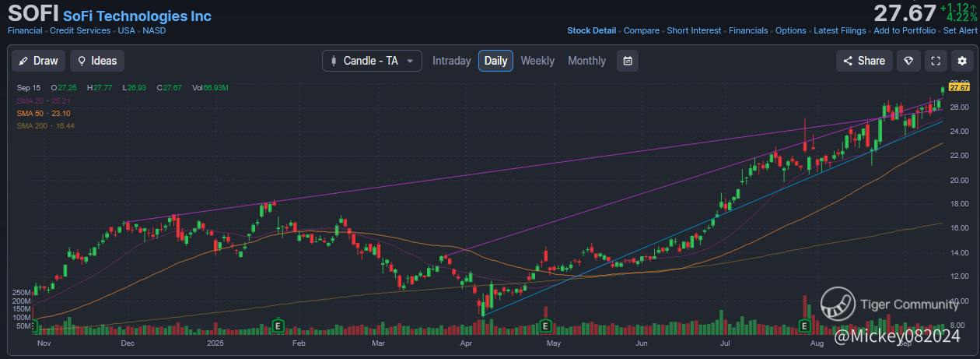Open the Ideas lightbulb button

(97, 61)
